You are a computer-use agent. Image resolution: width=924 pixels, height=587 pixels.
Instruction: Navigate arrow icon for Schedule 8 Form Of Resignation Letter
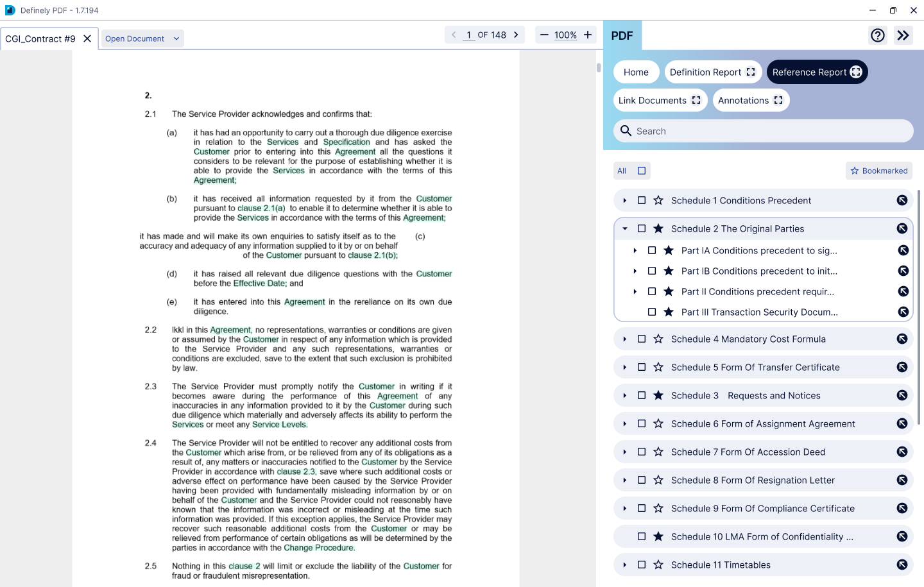pyautogui.click(x=902, y=480)
